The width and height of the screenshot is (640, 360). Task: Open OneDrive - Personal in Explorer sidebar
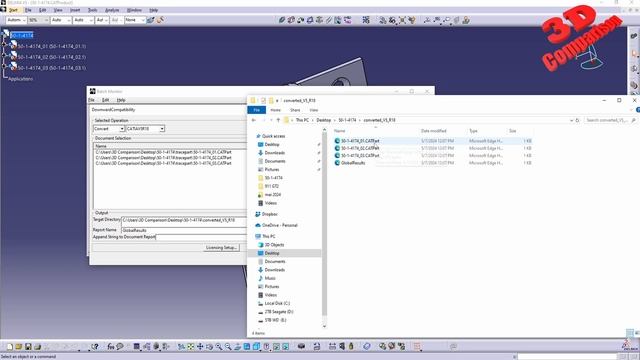[279, 225]
